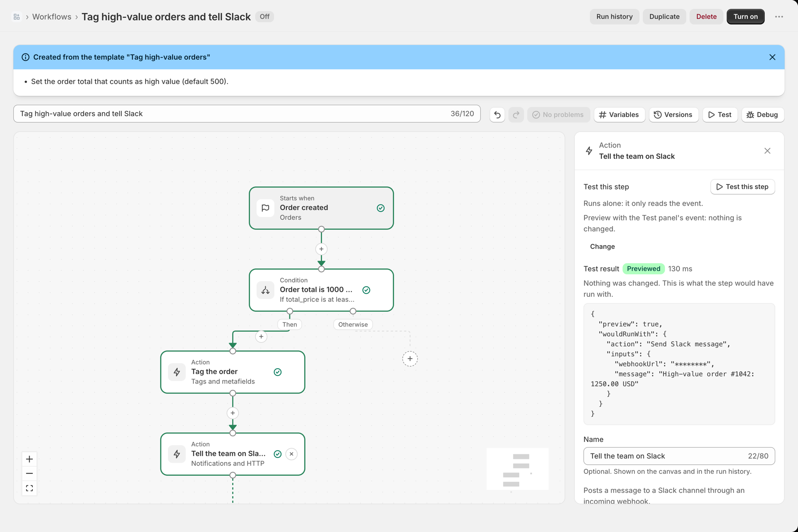Select the Order created trigger node
Viewport: 798px width, 532px height.
[321, 208]
